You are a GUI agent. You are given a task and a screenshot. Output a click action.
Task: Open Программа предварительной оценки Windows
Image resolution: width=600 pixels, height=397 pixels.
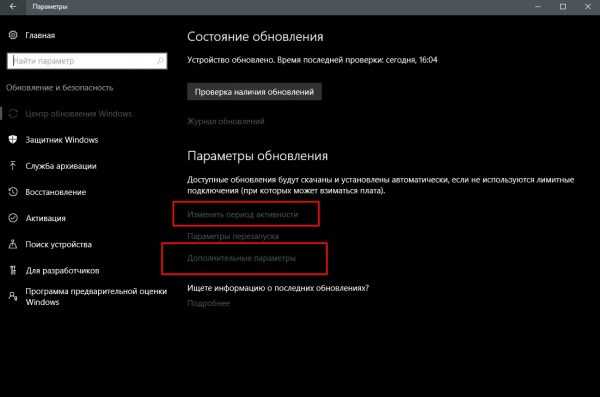point(96,297)
